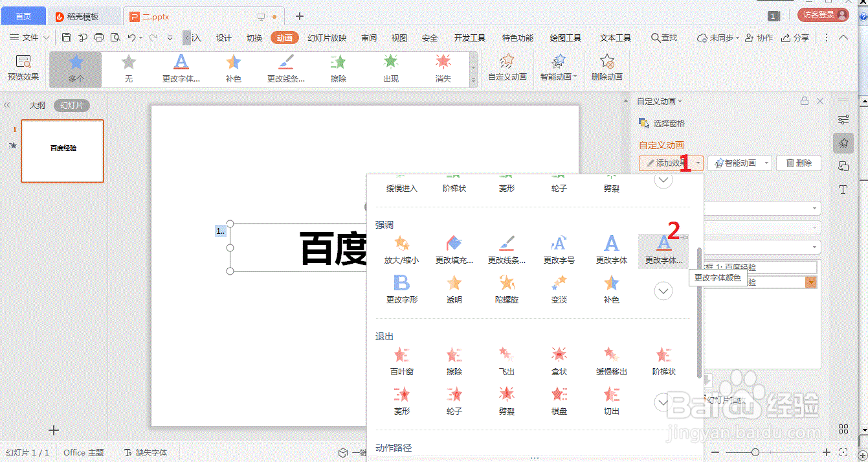
Task: Switch to the 视图 (View) ribbon tab
Action: pos(399,38)
